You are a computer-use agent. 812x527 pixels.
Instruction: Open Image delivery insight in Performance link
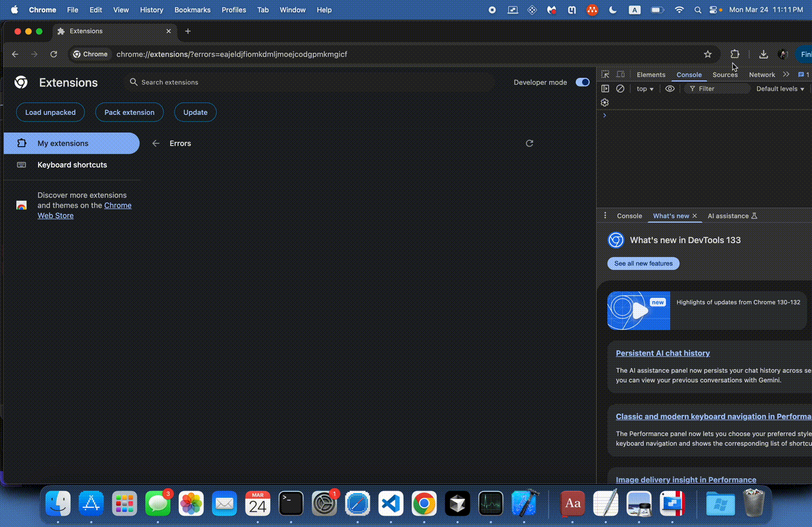(x=686, y=480)
